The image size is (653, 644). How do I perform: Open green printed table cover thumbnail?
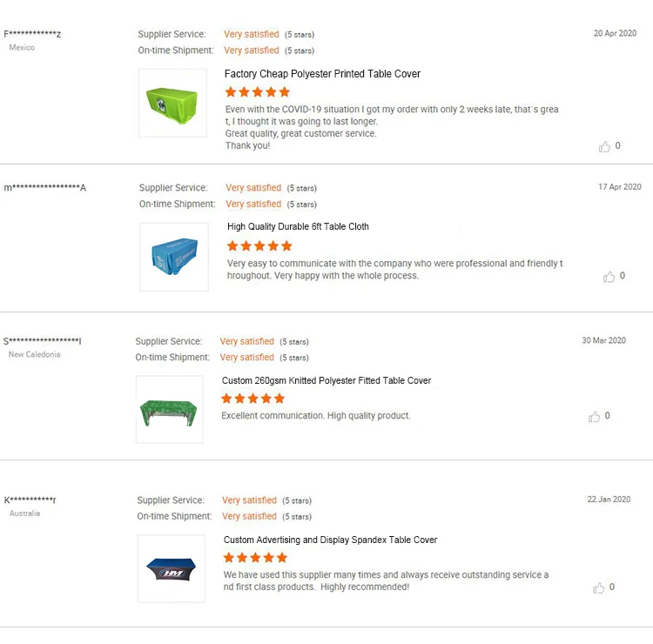coord(172,103)
